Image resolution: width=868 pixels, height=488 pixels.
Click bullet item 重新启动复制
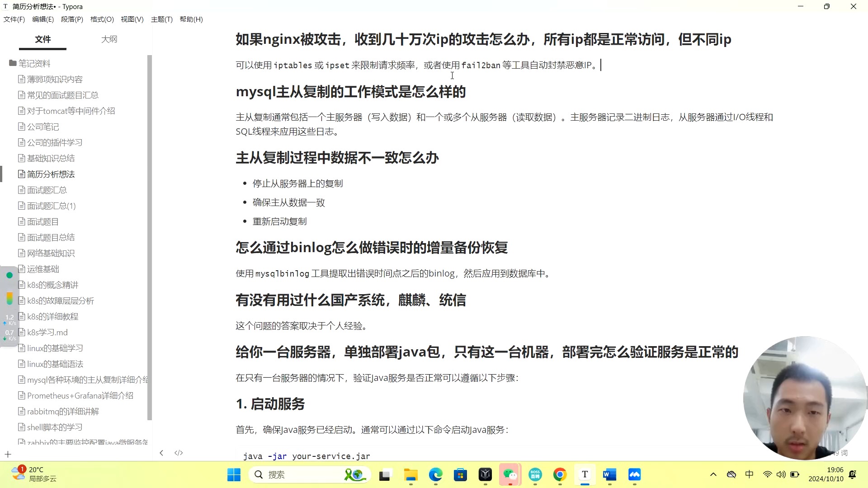(279, 221)
